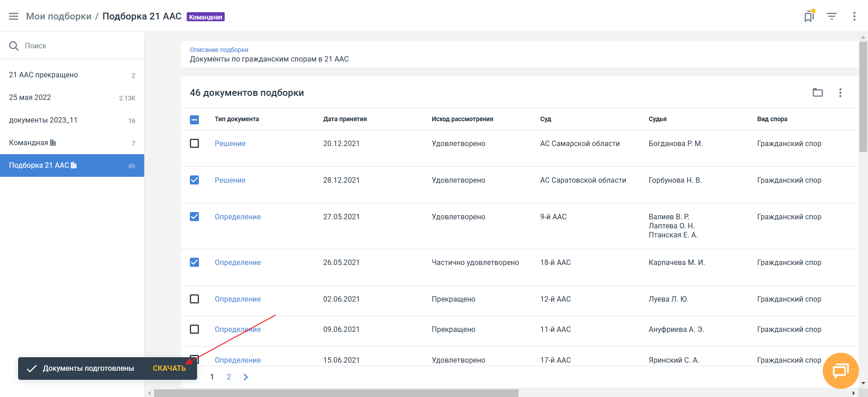This screenshot has width=868, height=397.
Task: Click '9-й ААС' court cell
Action: pyautogui.click(x=553, y=217)
